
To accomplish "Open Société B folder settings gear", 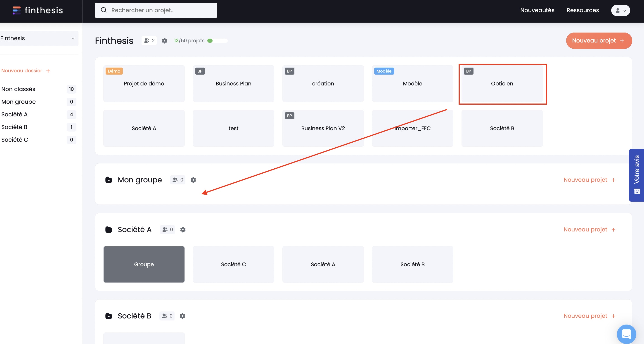I will click(182, 316).
